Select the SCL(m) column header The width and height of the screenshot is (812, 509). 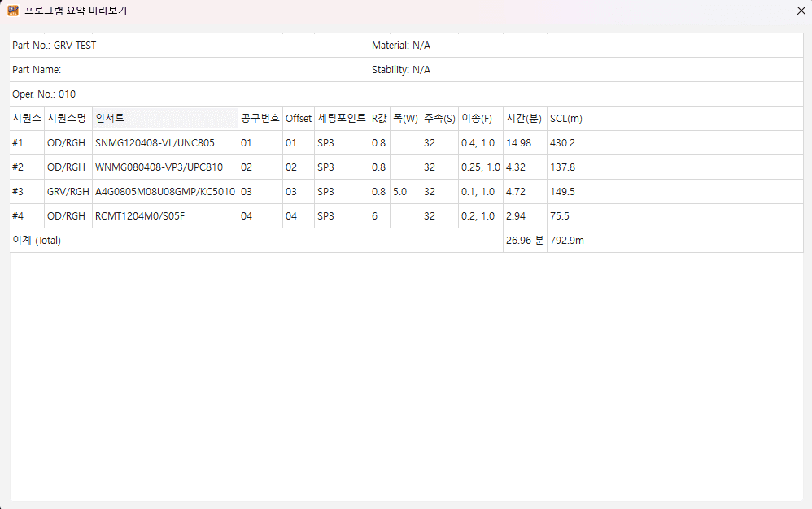coord(565,118)
